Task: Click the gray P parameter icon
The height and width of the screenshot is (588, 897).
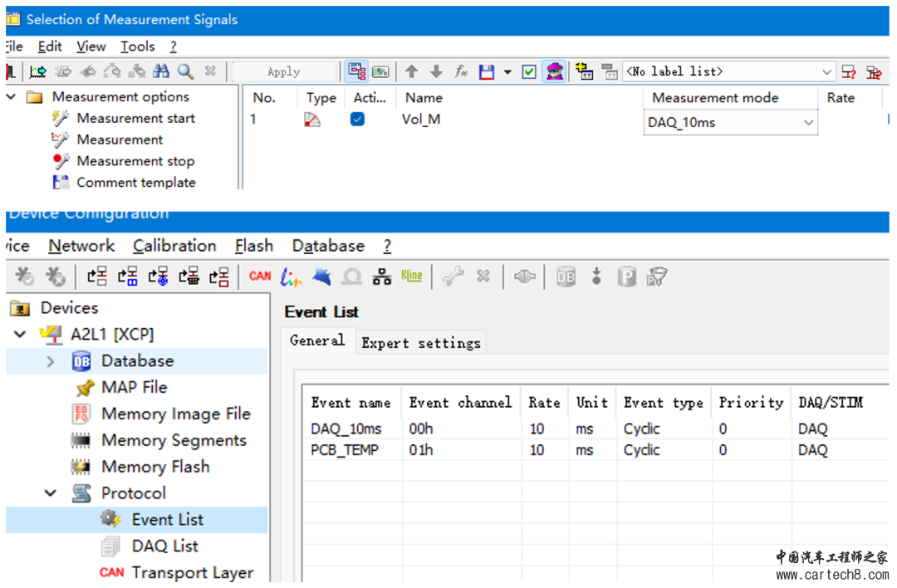Action: pyautogui.click(x=626, y=277)
